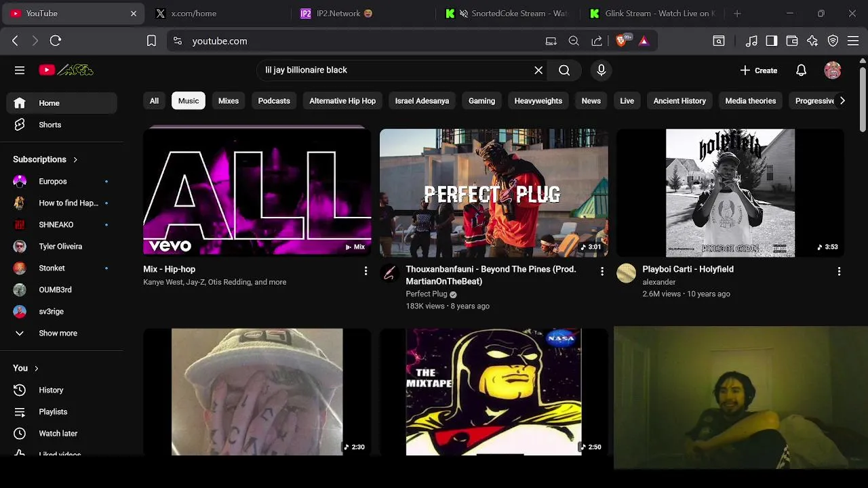
Task: Bookmark this page icon
Action: point(152,41)
